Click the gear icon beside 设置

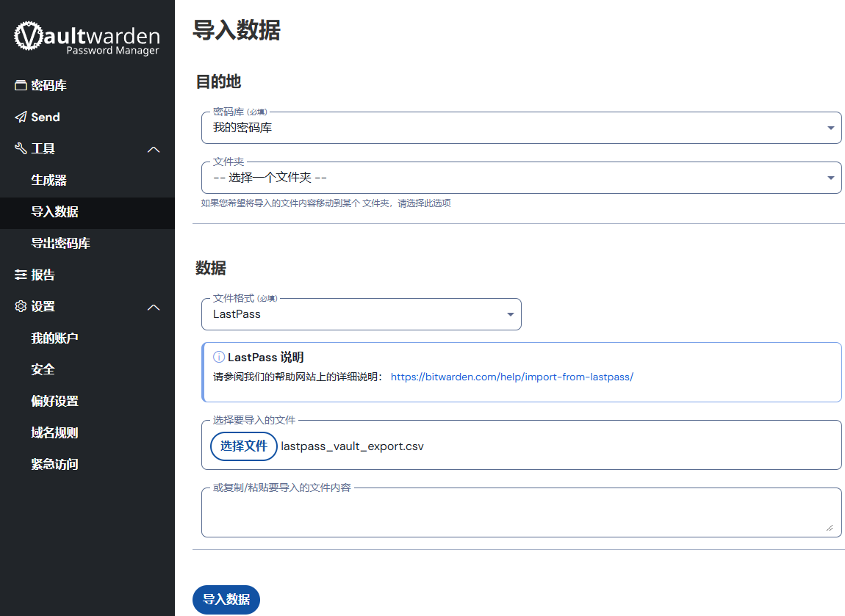click(21, 306)
